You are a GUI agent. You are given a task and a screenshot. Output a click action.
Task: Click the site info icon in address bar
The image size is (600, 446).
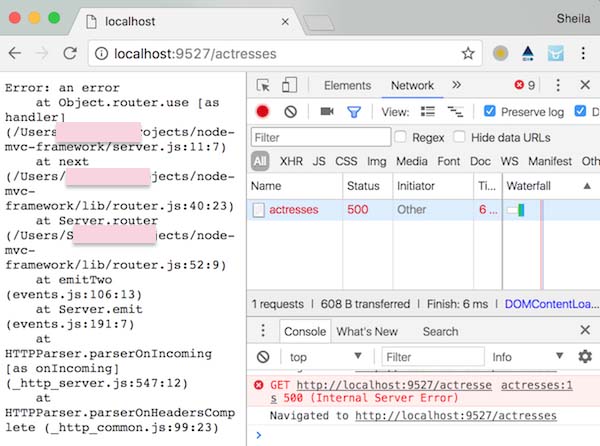point(101,54)
